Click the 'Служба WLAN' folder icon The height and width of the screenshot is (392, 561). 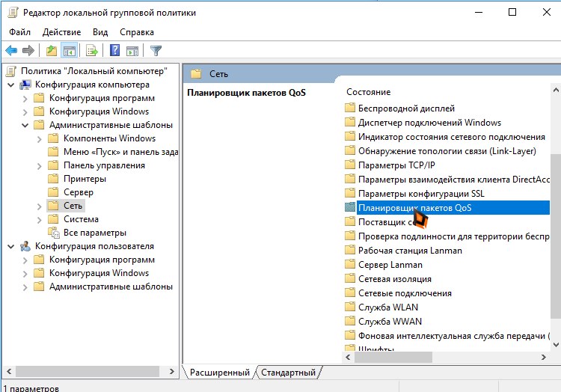pos(350,307)
